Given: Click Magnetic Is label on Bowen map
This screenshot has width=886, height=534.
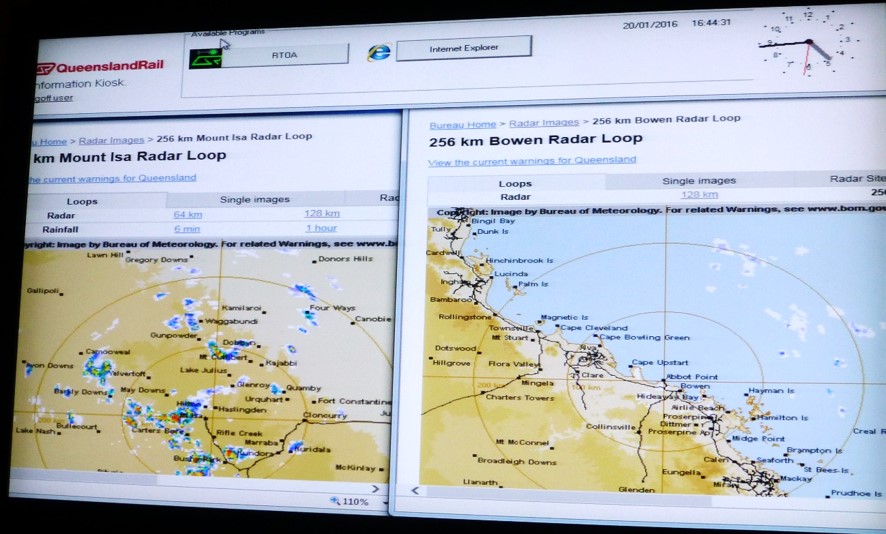Looking at the screenshot, I should tap(564, 318).
